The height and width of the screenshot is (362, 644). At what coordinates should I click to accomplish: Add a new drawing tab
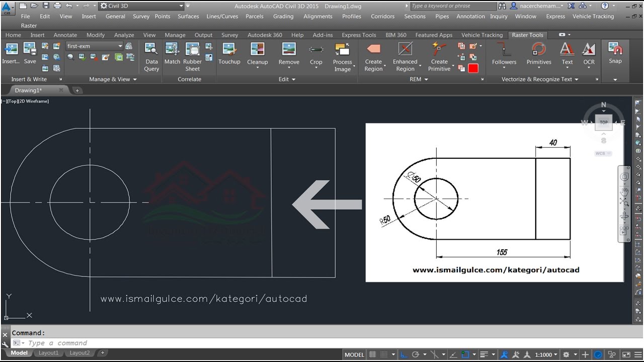pyautogui.click(x=77, y=90)
